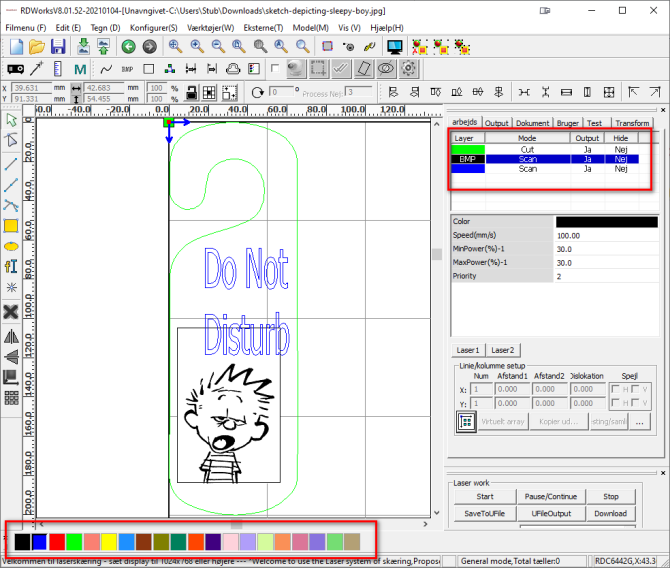Select the straight line drawing tool
Viewport: 670px width, 568px height.
(11, 163)
